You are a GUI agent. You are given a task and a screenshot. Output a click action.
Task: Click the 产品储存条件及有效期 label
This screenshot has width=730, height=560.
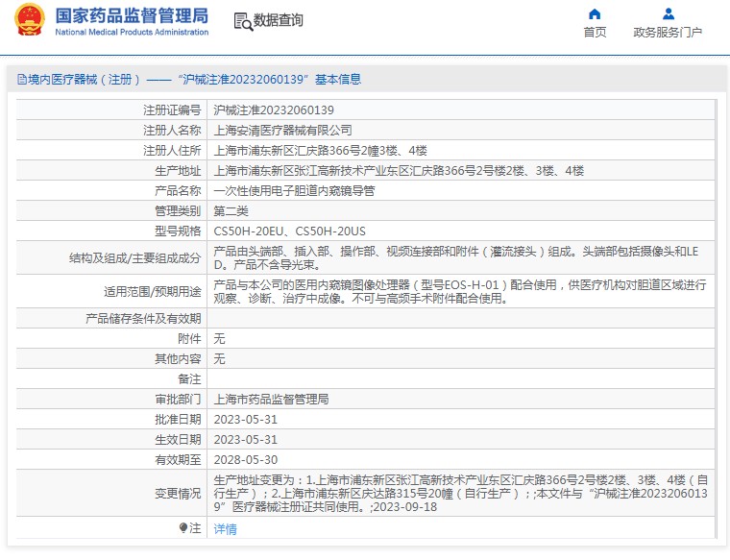(143, 319)
